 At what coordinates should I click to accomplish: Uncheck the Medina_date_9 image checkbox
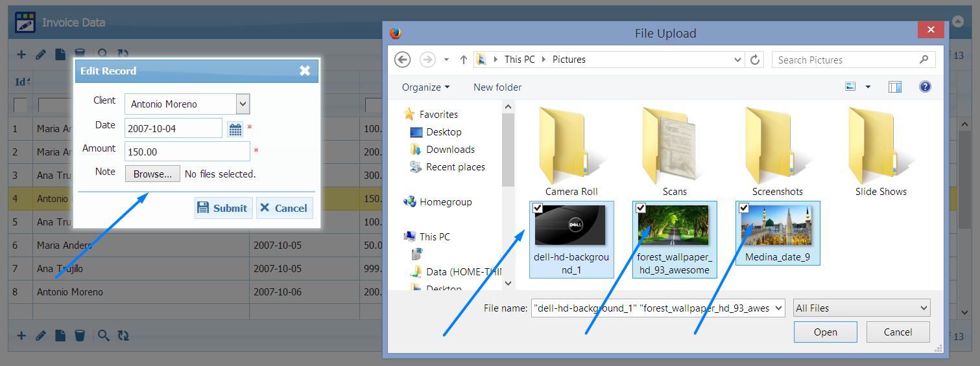pos(744,208)
